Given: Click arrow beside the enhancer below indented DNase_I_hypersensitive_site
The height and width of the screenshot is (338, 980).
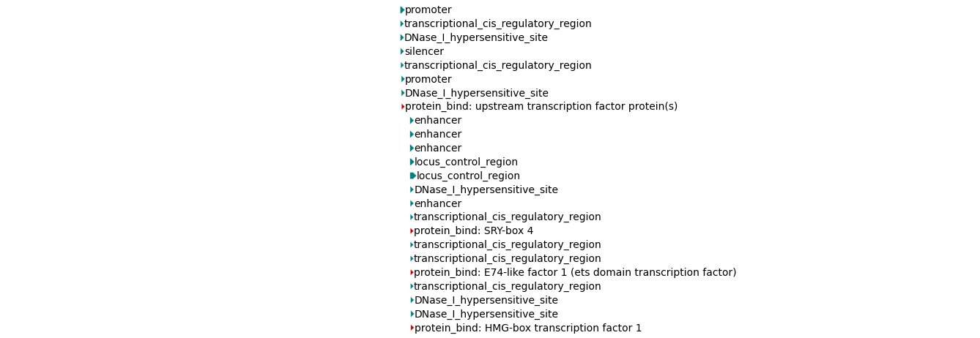Looking at the screenshot, I should (412, 203).
